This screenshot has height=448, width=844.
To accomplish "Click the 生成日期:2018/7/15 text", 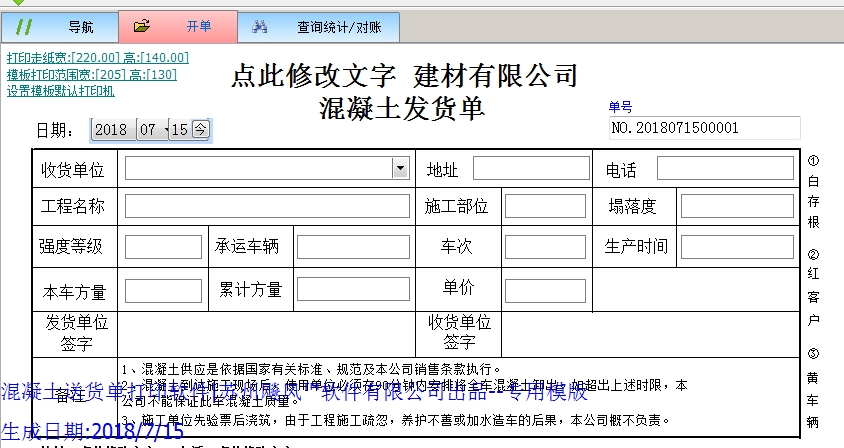I will [x=92, y=432].
